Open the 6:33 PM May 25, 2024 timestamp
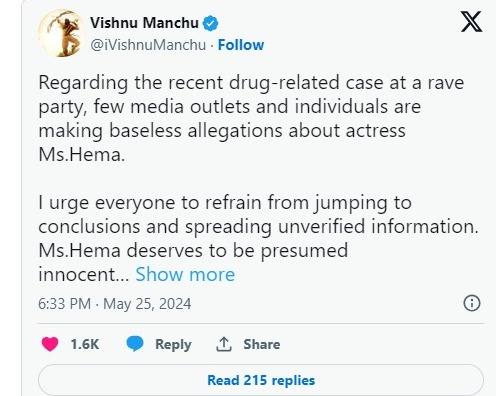Viewport: 496px width, 396px height. point(115,304)
